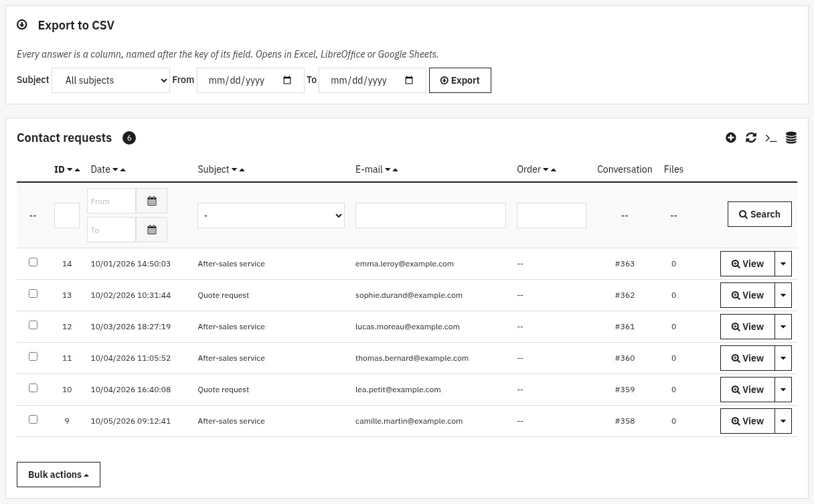This screenshot has height=504, width=814.
Task: Click conversation number #358
Action: [625, 421]
